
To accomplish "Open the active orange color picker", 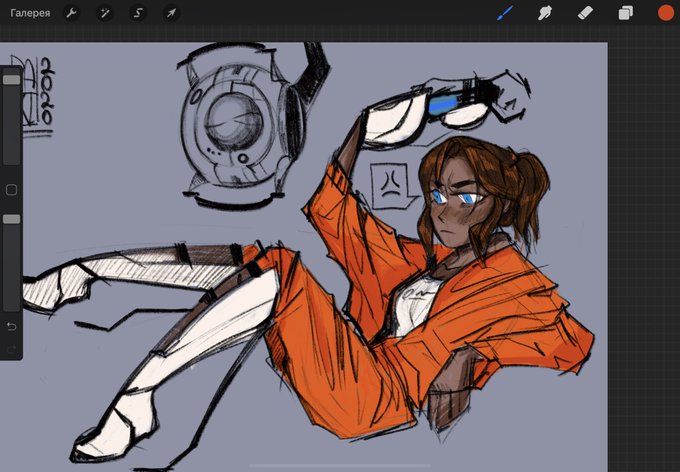I will tap(666, 13).
